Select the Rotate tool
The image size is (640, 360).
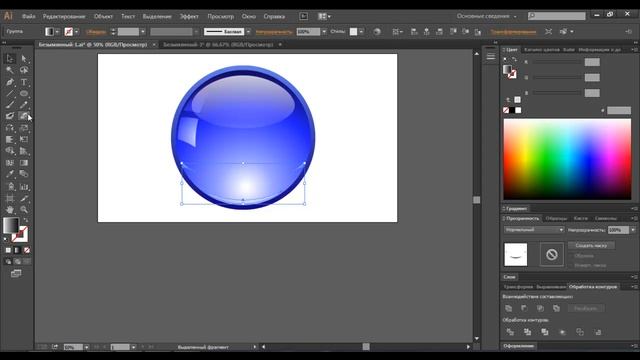[10, 128]
